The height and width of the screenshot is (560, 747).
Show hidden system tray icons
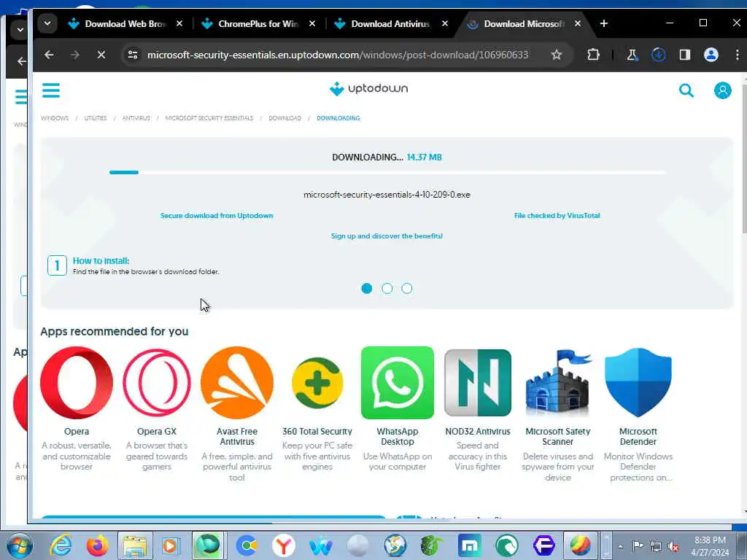(x=620, y=546)
